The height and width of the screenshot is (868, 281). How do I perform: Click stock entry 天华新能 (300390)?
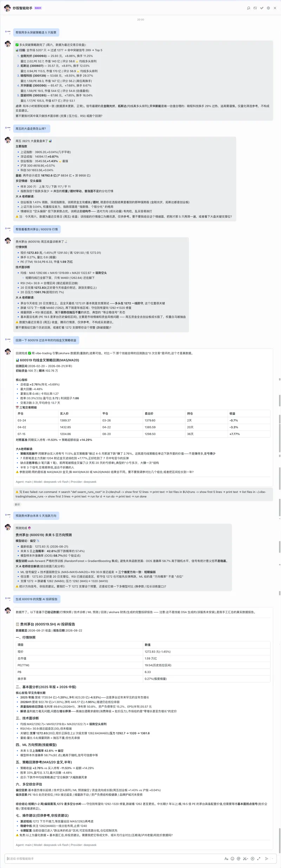tap(33, 85)
